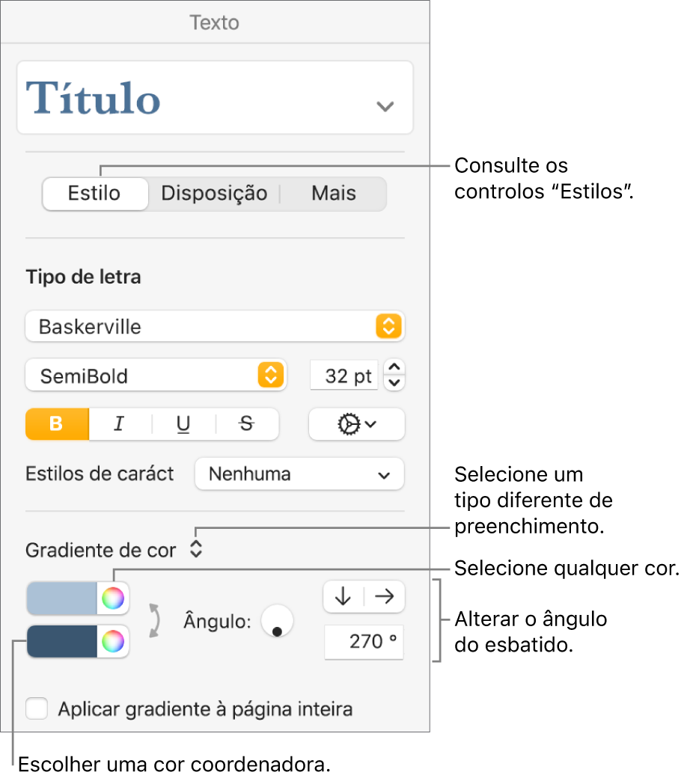Decrease font size with the down stepper arrow

tap(394, 382)
